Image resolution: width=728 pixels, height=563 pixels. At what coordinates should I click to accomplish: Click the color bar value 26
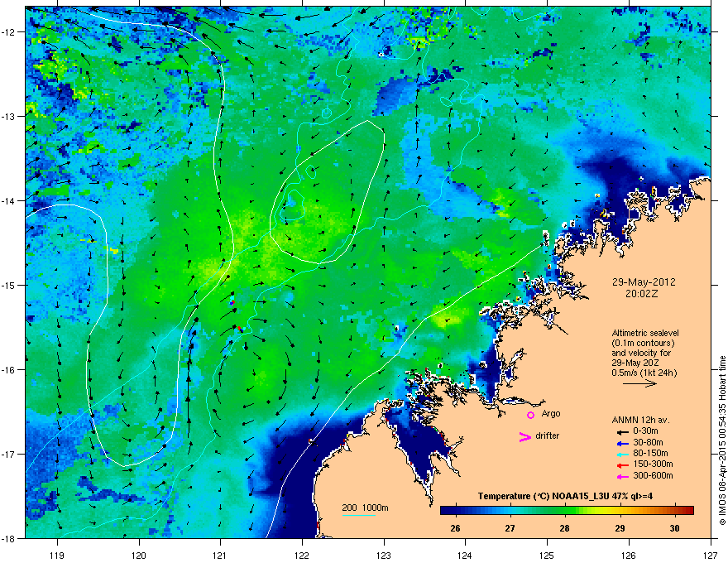click(456, 528)
